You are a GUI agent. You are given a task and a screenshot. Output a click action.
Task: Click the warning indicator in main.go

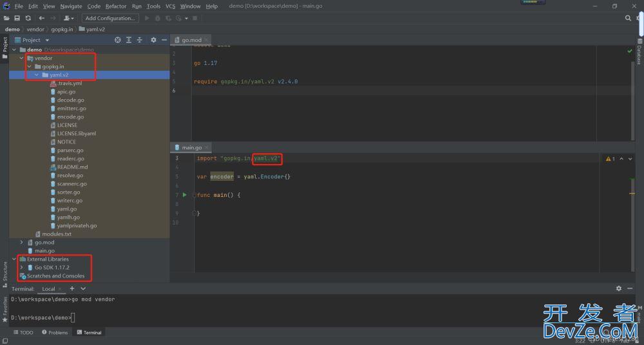[x=611, y=158]
